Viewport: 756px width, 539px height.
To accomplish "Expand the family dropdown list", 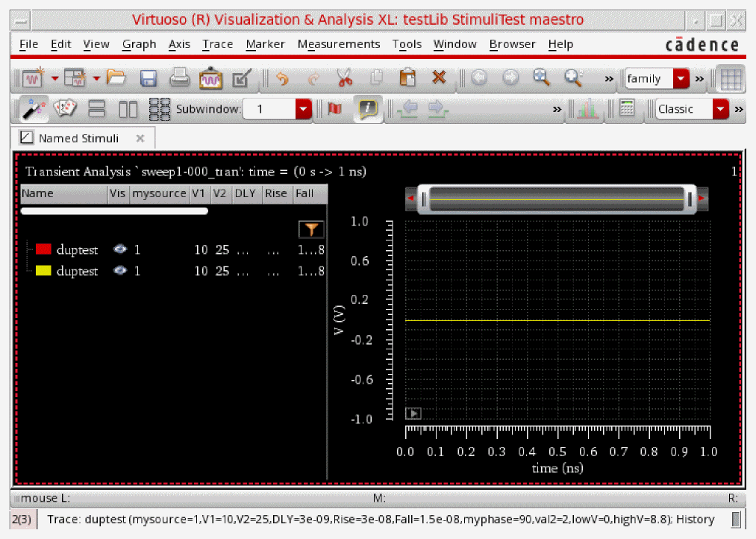I will [681, 78].
